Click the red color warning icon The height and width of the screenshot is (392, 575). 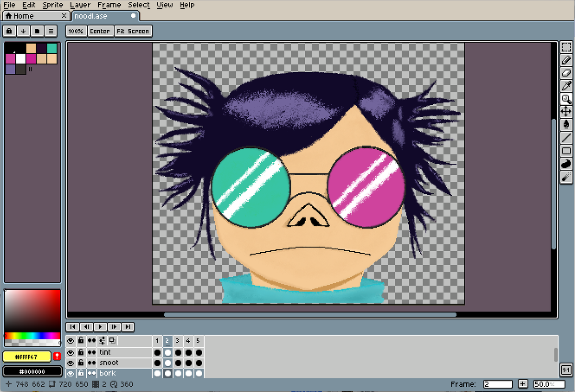57,357
